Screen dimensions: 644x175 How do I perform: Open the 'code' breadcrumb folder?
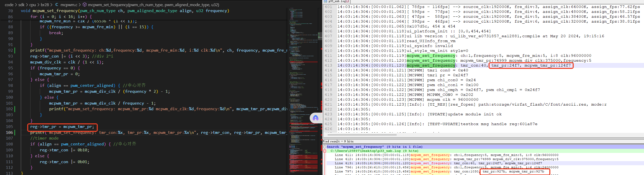point(9,5)
